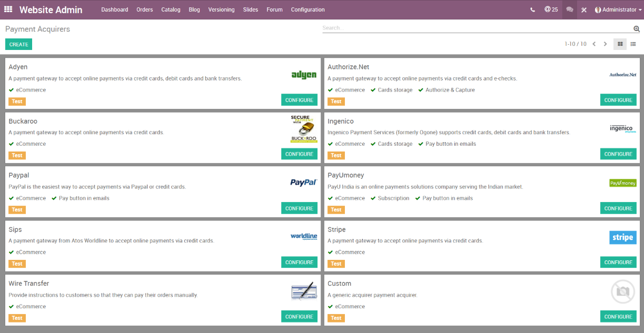Toggle the Test badge on Wire Transfer
Screen dimensions: 644x333
(x=17, y=318)
